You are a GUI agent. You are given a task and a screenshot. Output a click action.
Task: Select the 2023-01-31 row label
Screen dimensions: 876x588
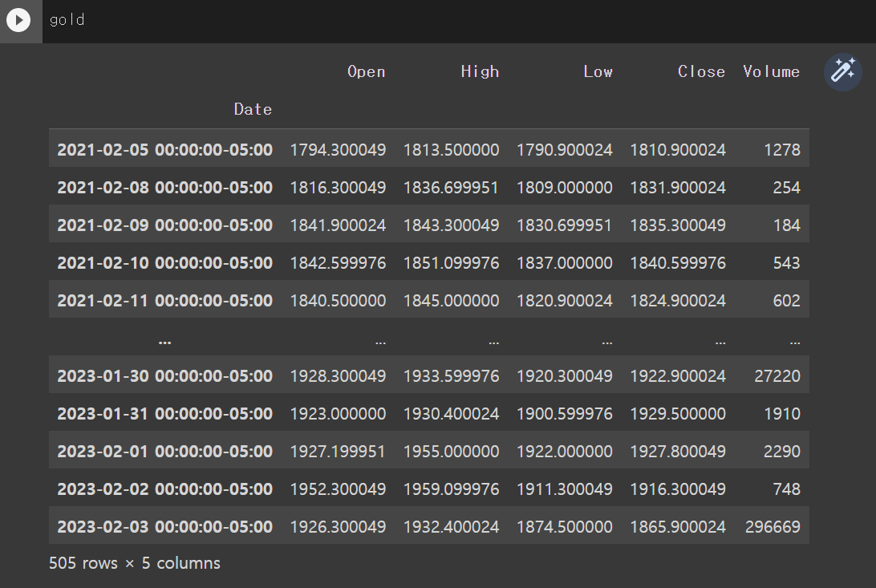click(164, 414)
